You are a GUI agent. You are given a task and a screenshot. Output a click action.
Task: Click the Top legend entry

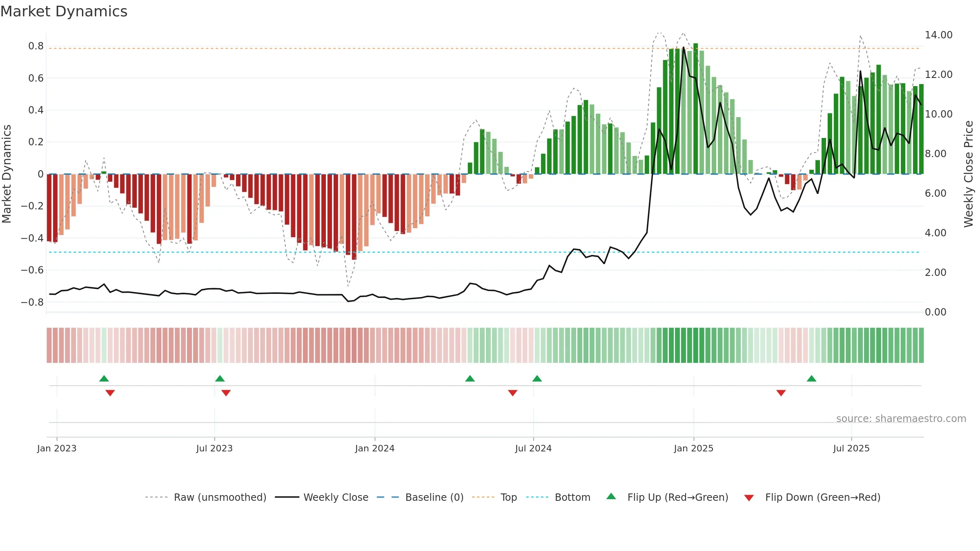coord(494,497)
